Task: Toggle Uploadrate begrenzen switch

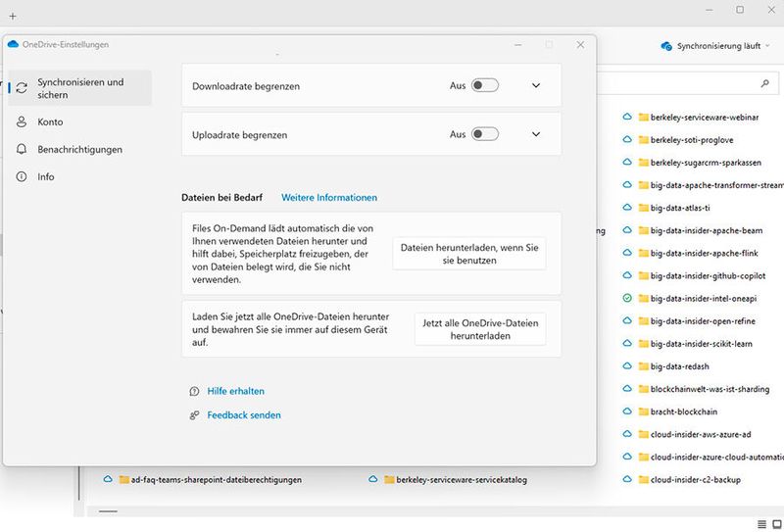Action: (x=484, y=134)
